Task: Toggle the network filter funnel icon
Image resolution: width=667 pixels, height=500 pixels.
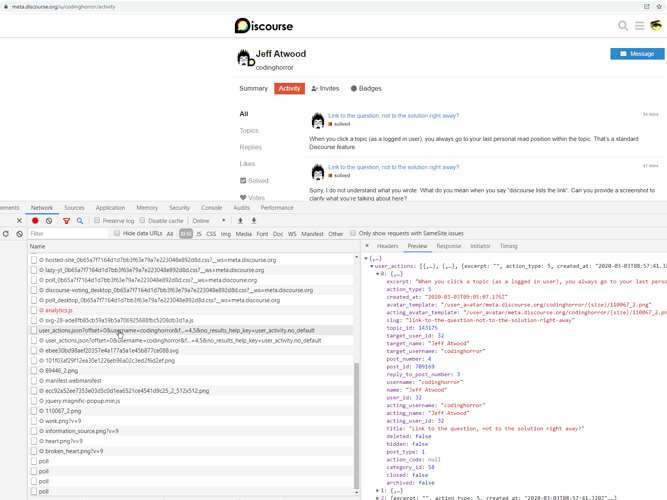Action: [x=66, y=221]
